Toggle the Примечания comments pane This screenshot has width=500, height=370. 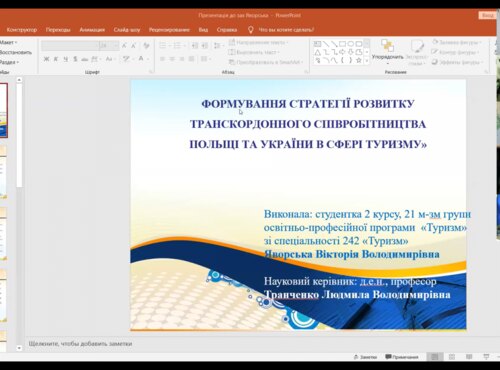402,357
